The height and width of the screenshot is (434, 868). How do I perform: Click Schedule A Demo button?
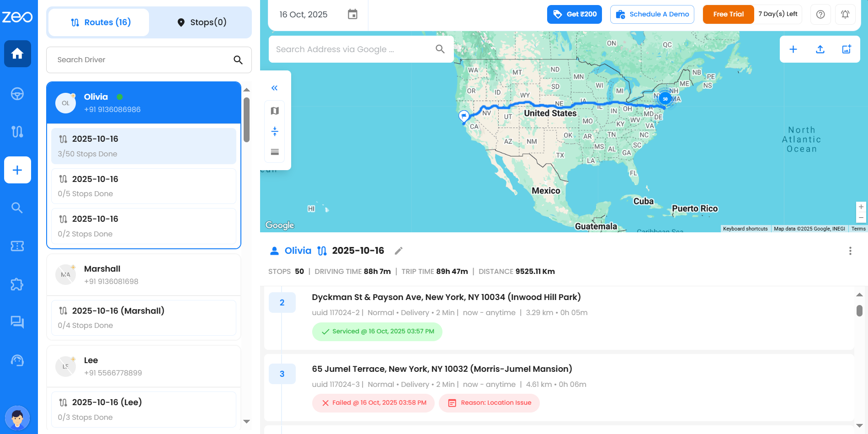coord(652,14)
